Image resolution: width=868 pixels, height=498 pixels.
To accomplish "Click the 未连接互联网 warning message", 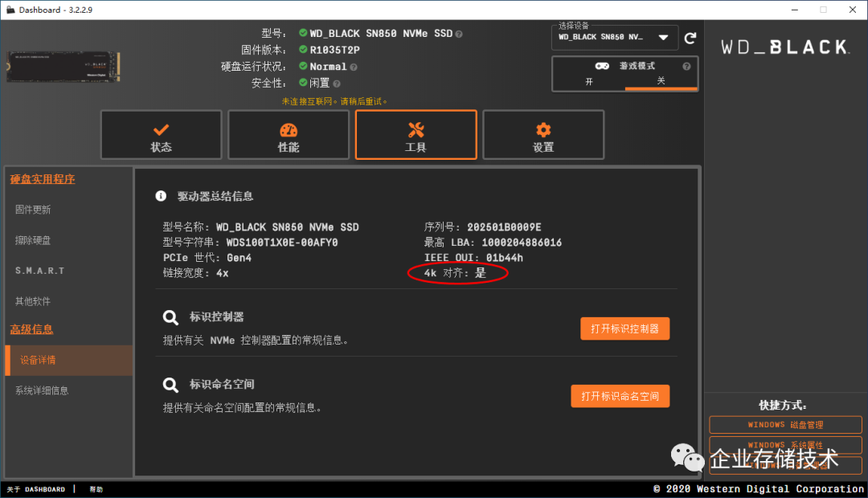I will pyautogui.click(x=334, y=102).
